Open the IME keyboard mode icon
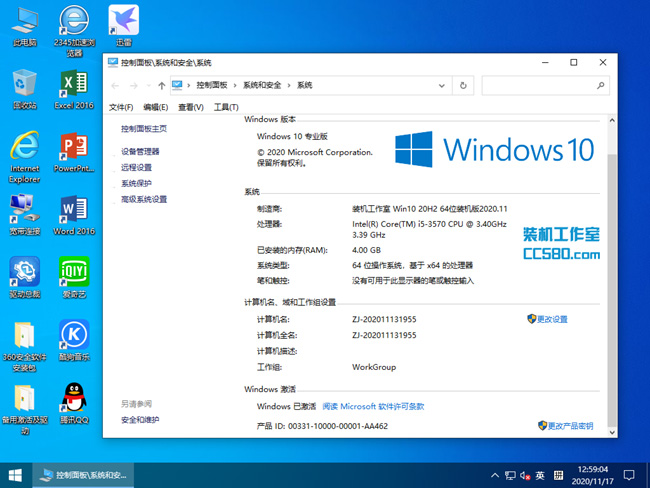The image size is (650, 488). (x=558, y=475)
